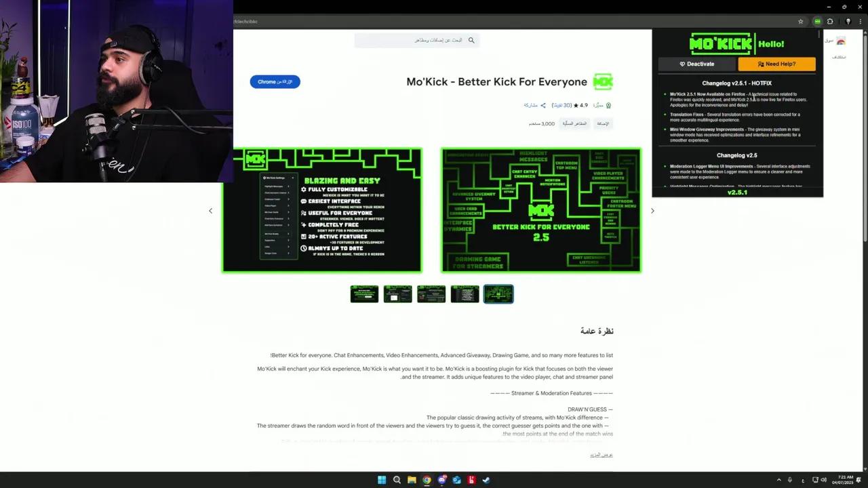Click the Better Kick For Everyone 2.5 screenshot
This screenshot has height=488, width=868.
tap(541, 210)
